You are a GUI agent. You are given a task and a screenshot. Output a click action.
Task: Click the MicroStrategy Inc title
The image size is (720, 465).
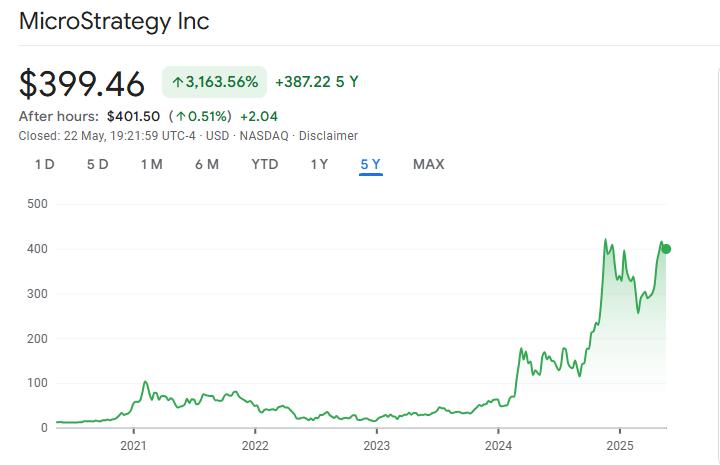(115, 21)
